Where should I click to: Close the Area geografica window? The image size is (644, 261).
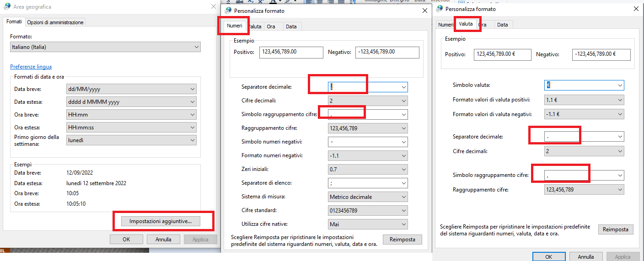pos(214,7)
